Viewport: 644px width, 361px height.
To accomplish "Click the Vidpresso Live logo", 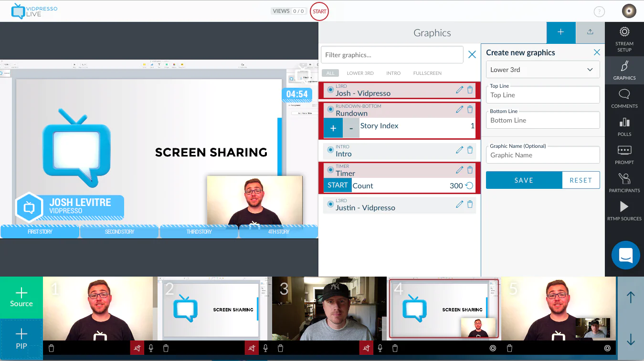I will coord(34,11).
